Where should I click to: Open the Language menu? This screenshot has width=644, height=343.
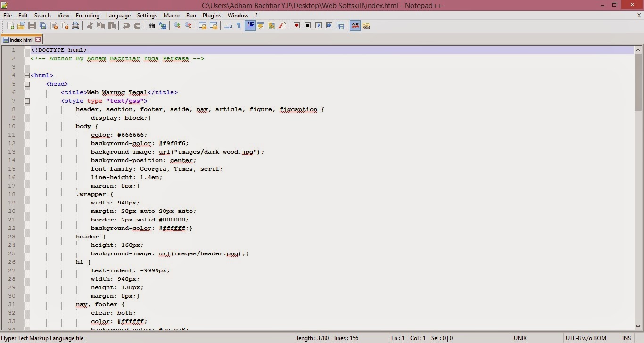point(118,16)
